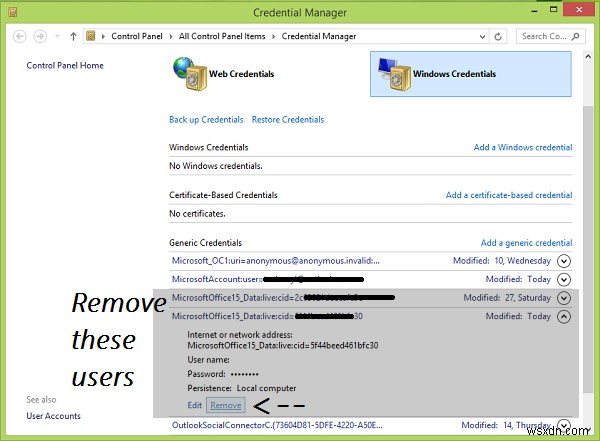Expand the MicrosoftAccount credential chevron
Image resolution: width=600 pixels, height=441 pixels.
tap(564, 279)
